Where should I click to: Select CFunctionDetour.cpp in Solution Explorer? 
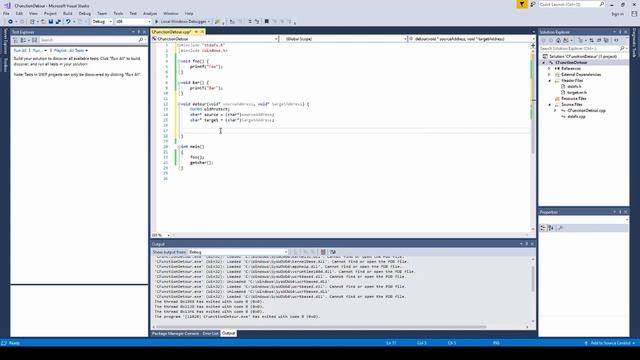(x=586, y=111)
